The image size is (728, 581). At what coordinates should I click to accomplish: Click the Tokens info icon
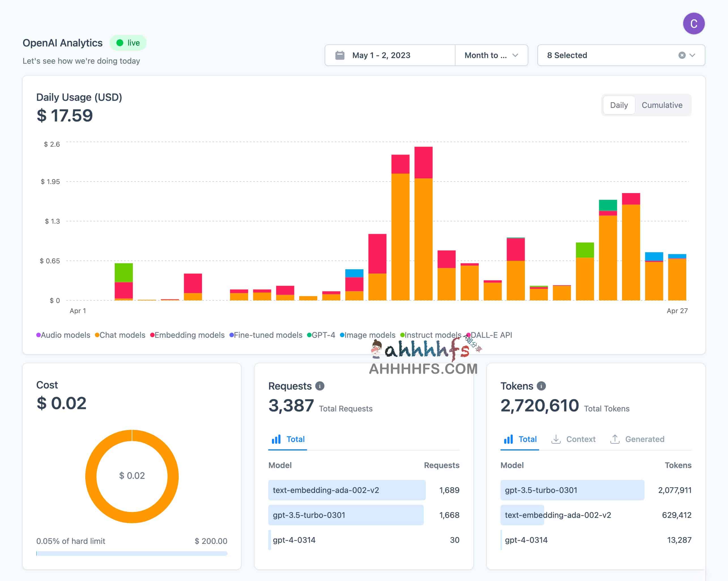[x=542, y=386]
